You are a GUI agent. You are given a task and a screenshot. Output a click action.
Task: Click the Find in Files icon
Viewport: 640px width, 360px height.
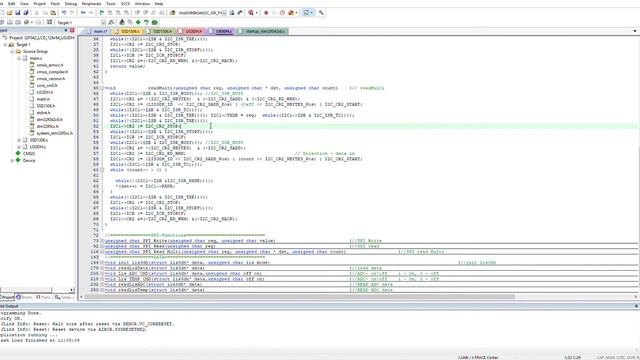tap(172, 13)
